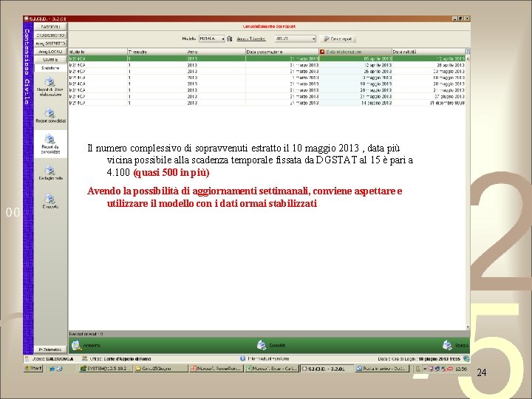Click the red icon in Data elaborazione header

(322, 52)
